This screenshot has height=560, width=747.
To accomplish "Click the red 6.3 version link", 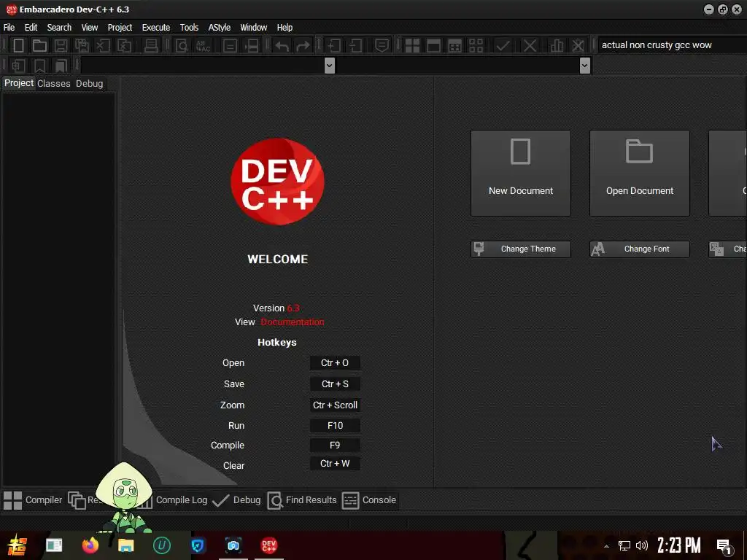I will point(293,308).
